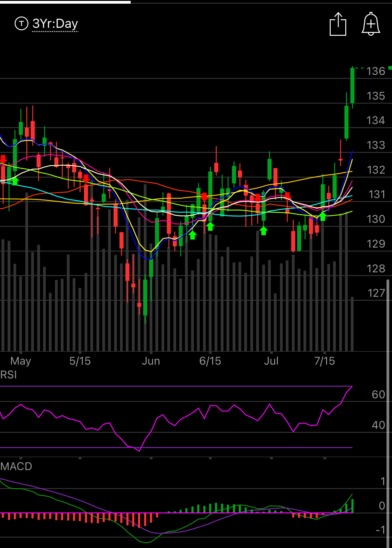Screen dimensions: 392x548
Task: Tap the 7/15 date label
Action: [x=325, y=361]
